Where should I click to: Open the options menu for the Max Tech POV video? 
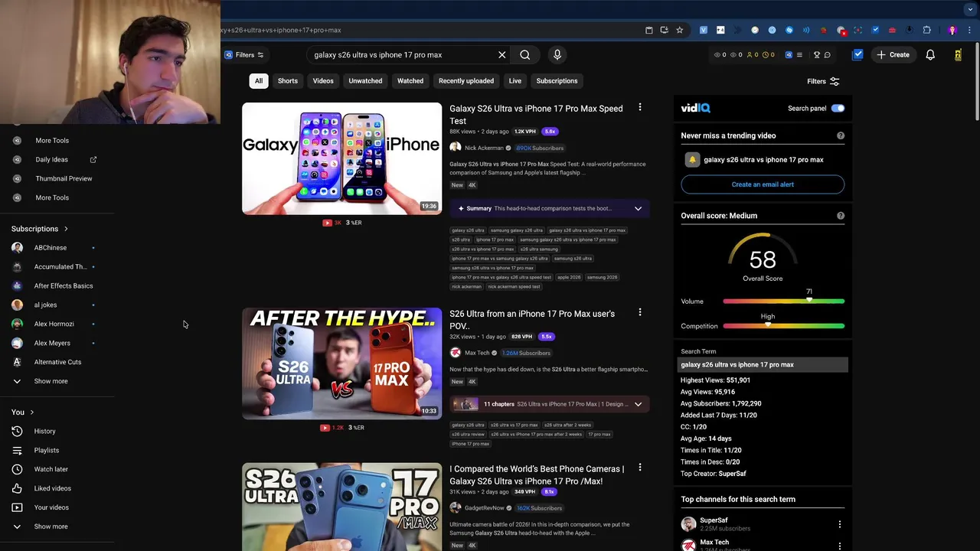640,313
